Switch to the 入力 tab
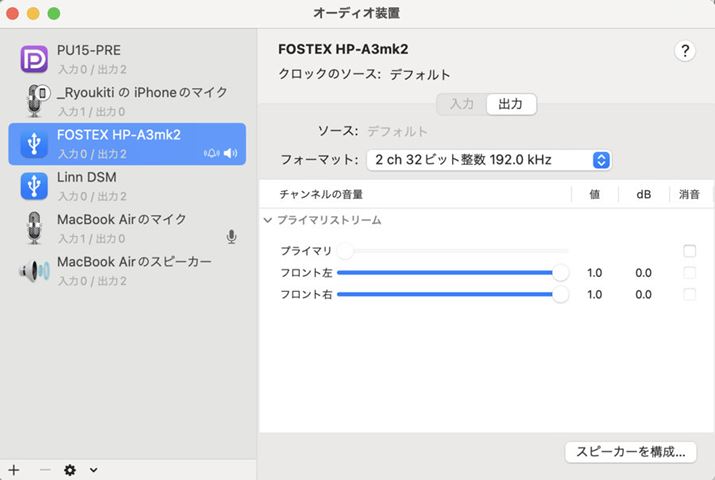The image size is (715, 480). [461, 104]
